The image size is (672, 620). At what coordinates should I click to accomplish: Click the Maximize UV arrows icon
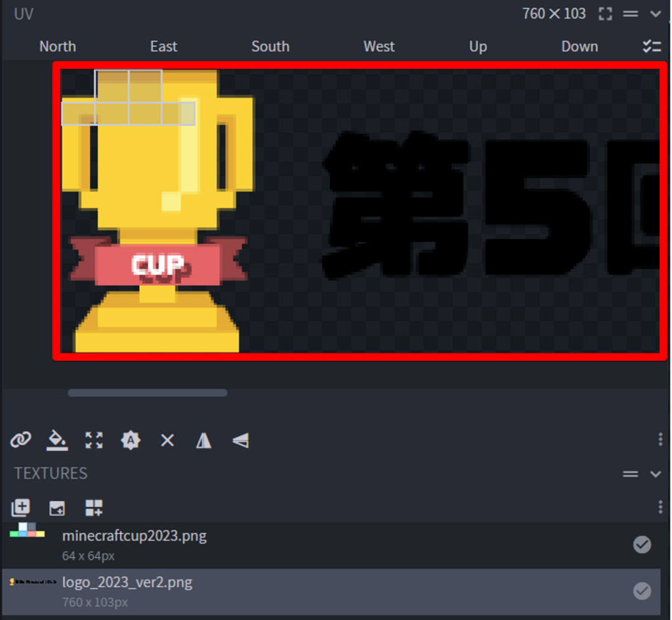[94, 440]
